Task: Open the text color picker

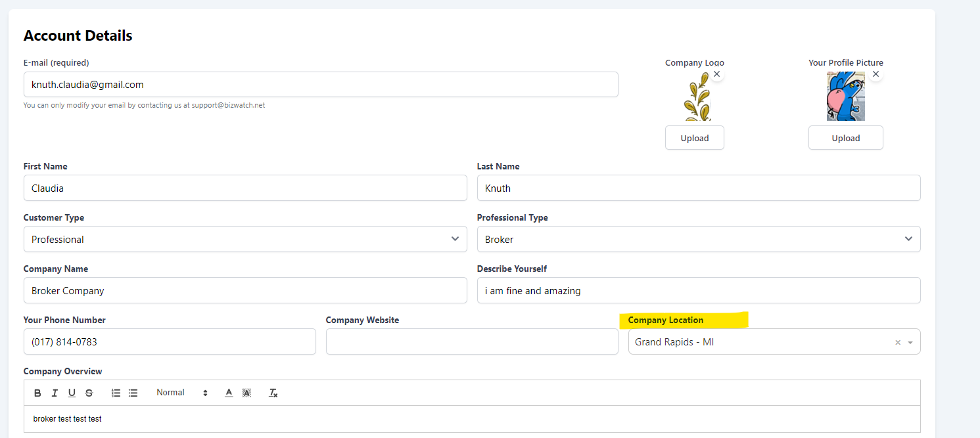Action: (x=229, y=393)
